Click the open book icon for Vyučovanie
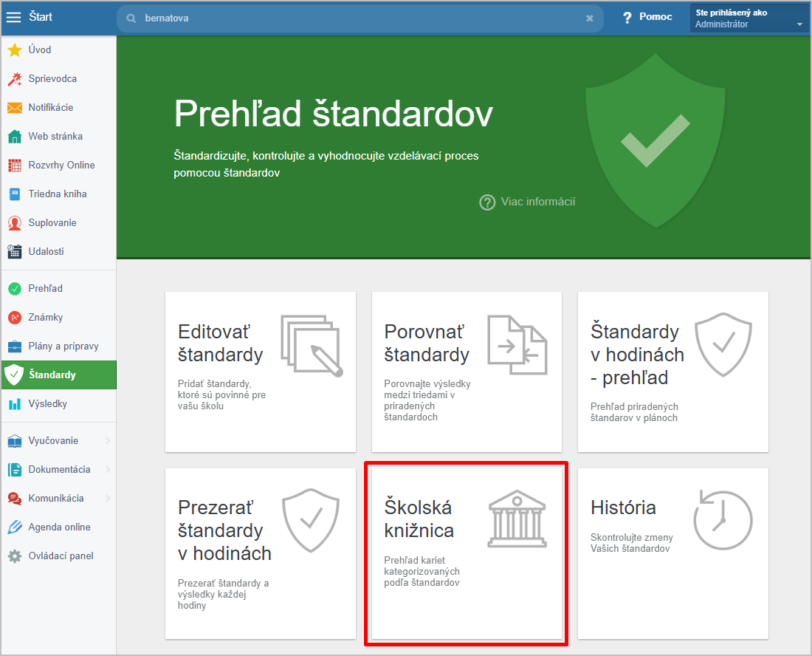Image resolution: width=812 pixels, height=656 pixels. tap(15, 441)
